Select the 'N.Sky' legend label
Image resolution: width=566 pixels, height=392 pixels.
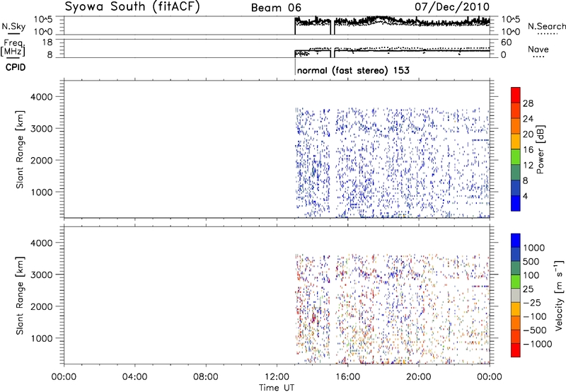click(x=13, y=26)
